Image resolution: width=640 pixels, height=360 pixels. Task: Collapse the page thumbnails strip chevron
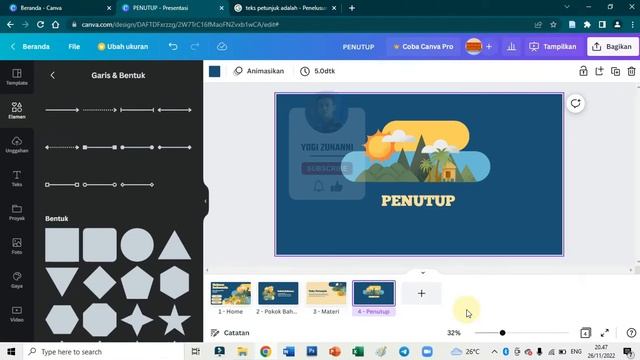click(x=423, y=273)
